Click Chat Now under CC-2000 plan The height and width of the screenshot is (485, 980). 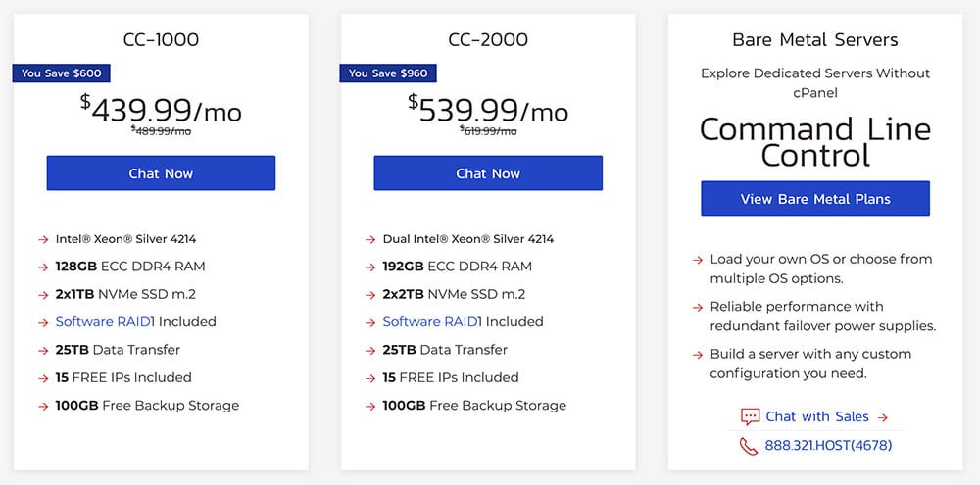tap(488, 173)
